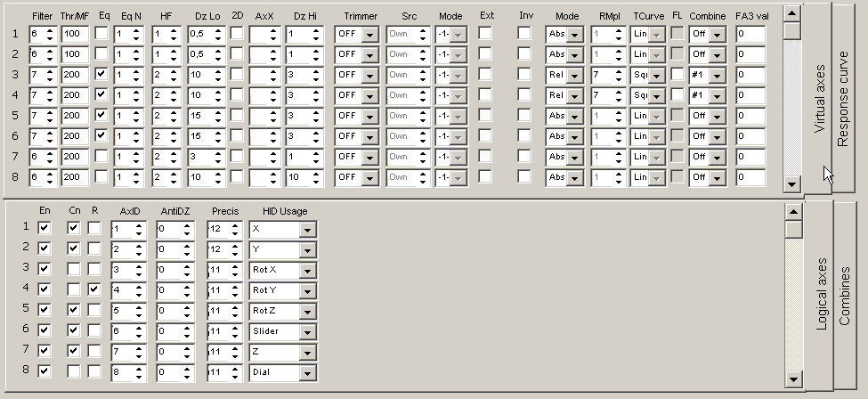Click Filter stepper for virtual axis 8
This screenshot has width=868, height=399.
(x=51, y=178)
